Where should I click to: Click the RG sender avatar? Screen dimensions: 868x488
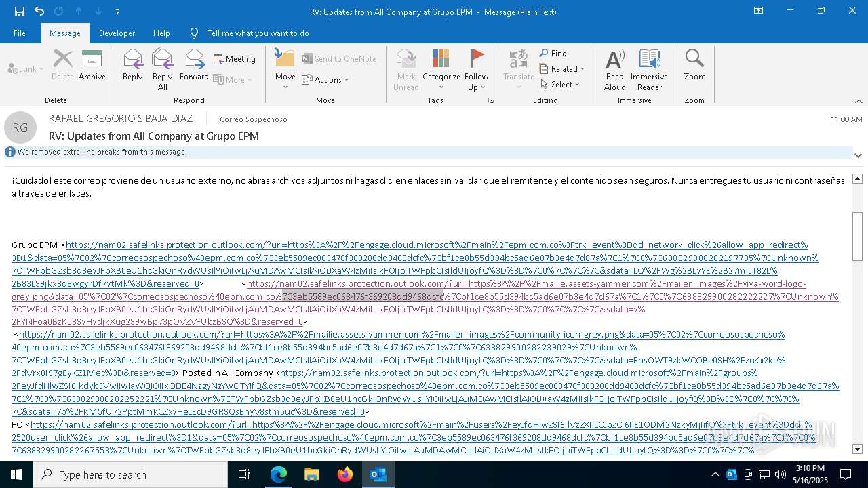coord(20,127)
